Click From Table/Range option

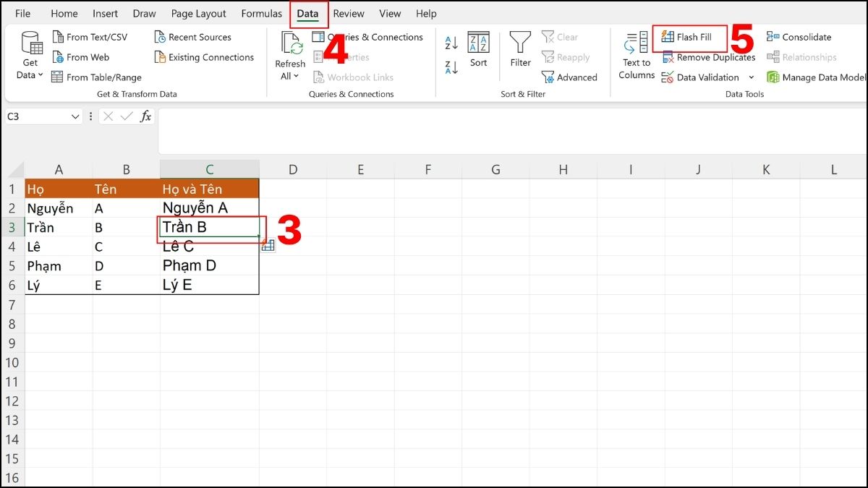[x=96, y=77]
